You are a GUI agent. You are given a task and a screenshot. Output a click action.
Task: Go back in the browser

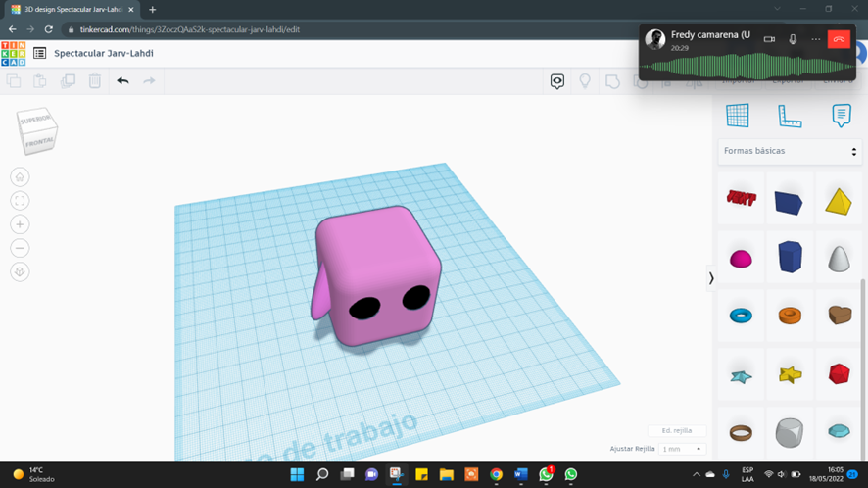(12, 29)
